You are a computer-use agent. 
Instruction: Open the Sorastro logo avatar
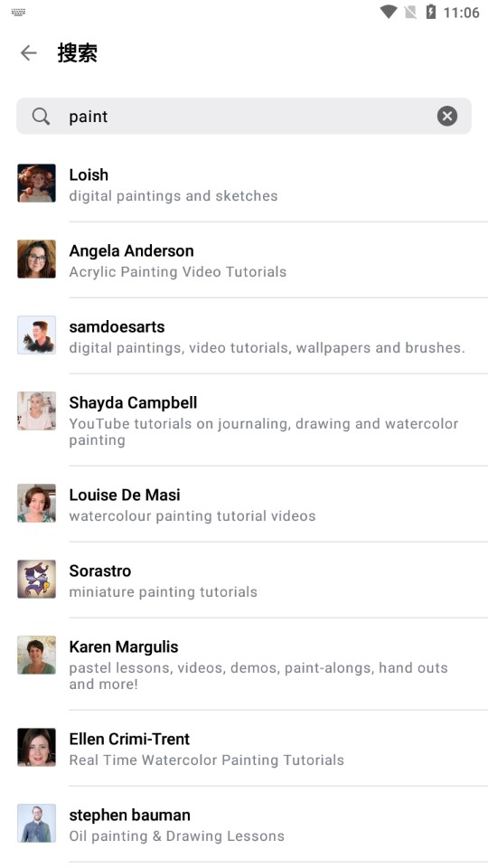36,579
